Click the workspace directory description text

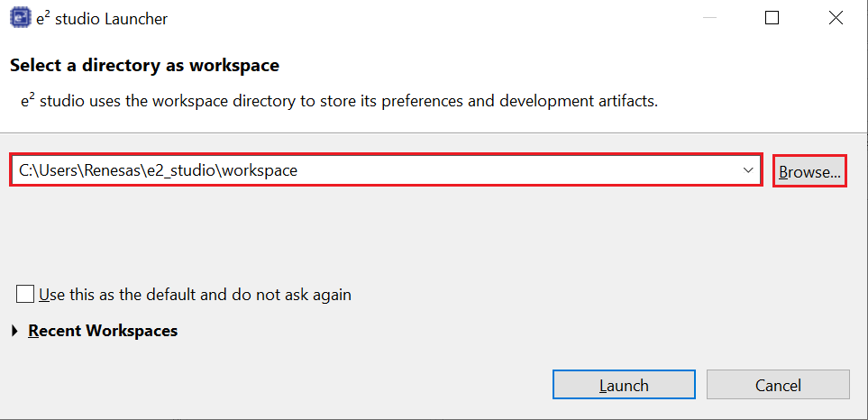tap(339, 101)
